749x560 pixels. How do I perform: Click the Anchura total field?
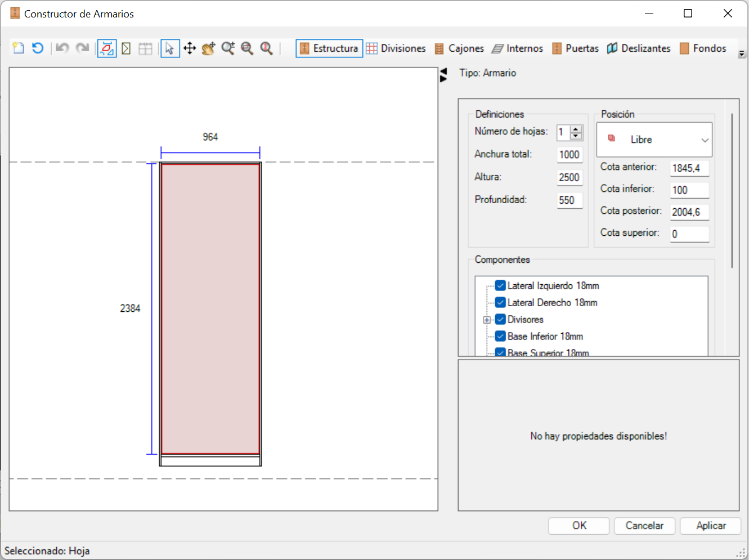click(x=569, y=155)
